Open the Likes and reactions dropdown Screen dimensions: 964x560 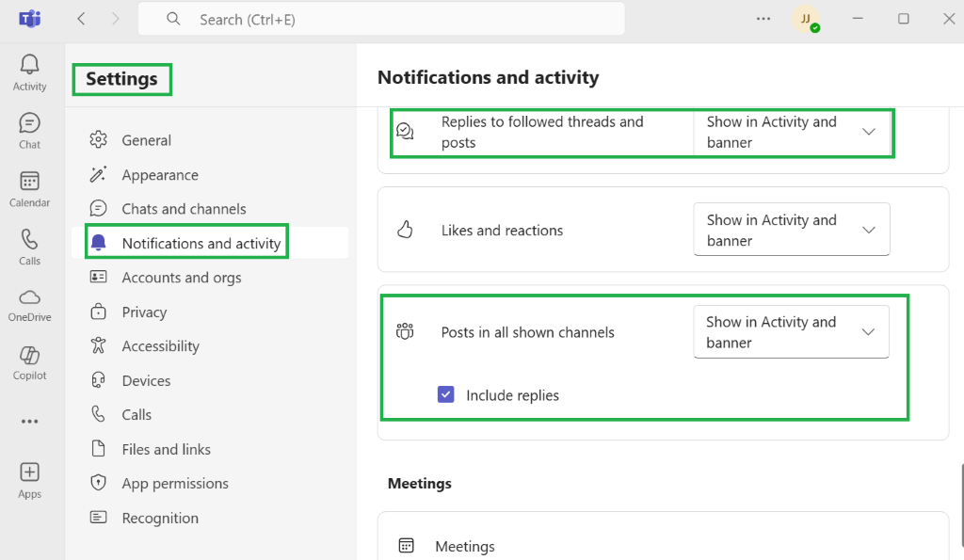(791, 230)
